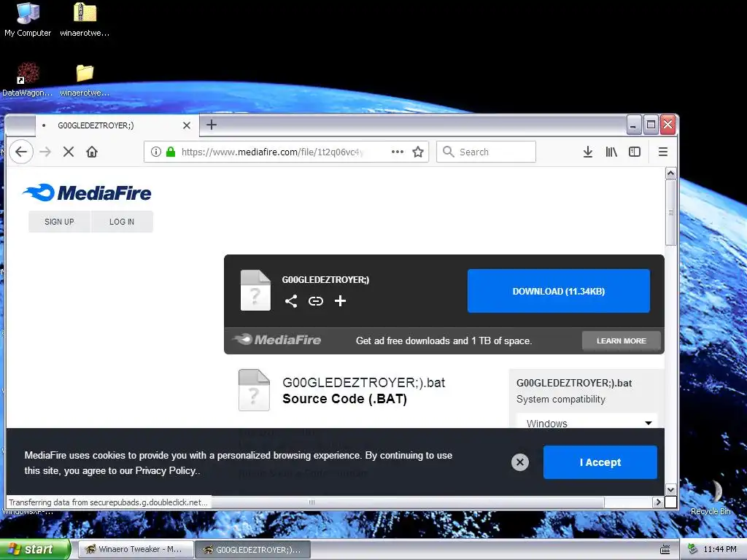Show site information icon in address bar
The image size is (747, 560).
(x=156, y=152)
